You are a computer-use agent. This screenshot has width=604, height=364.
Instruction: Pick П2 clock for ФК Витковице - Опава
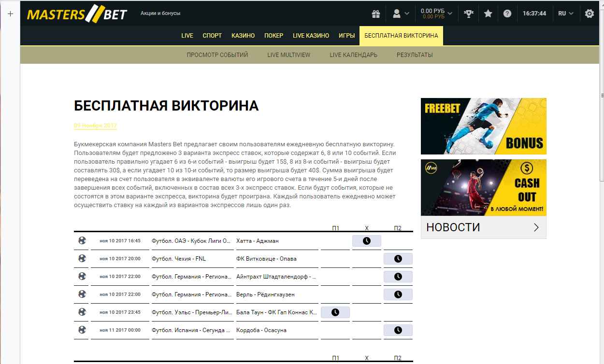pos(398,259)
